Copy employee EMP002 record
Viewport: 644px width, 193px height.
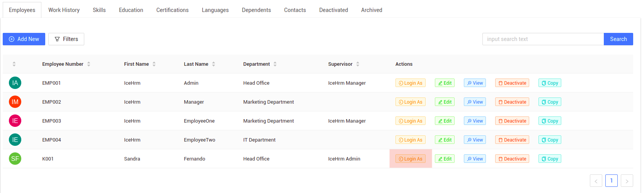coord(550,102)
